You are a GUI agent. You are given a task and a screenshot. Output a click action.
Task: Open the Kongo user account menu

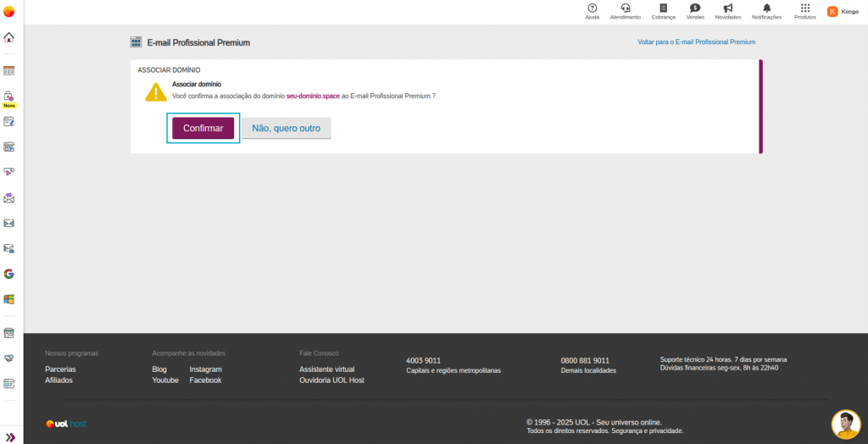843,11
